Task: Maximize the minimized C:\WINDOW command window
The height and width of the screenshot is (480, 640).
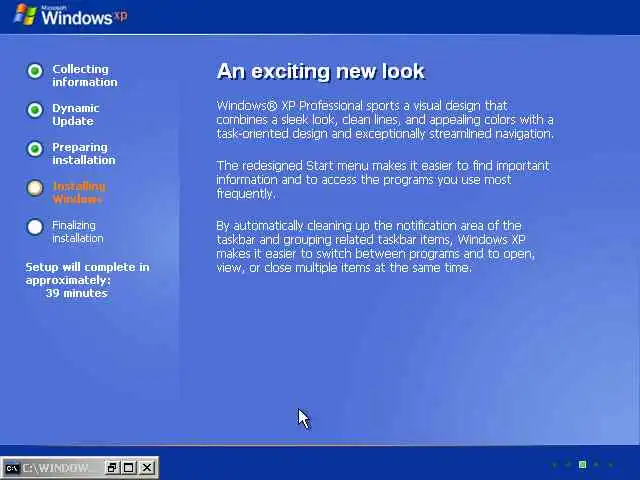Action: point(129,468)
